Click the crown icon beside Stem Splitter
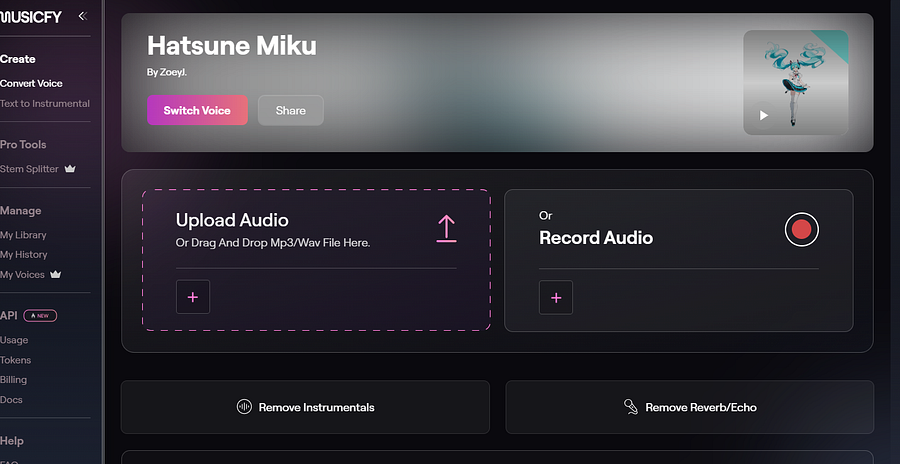The height and width of the screenshot is (464, 900). tap(70, 169)
